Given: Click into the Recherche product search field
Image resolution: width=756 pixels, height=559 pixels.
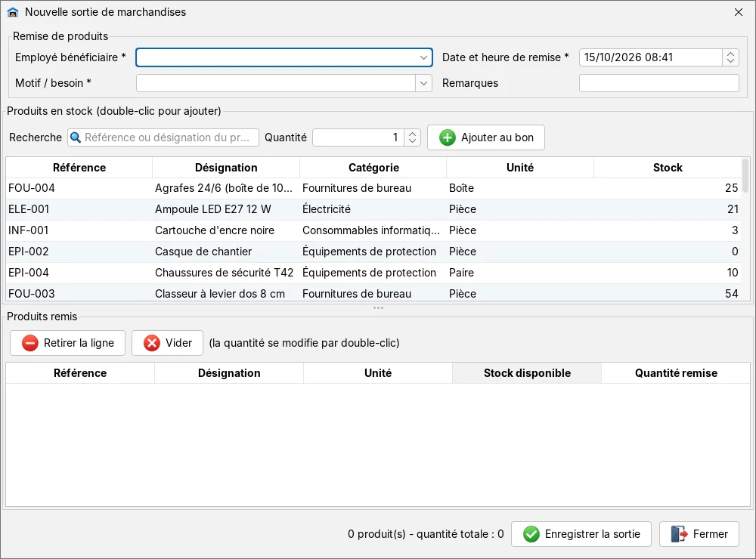Looking at the screenshot, I should (163, 137).
